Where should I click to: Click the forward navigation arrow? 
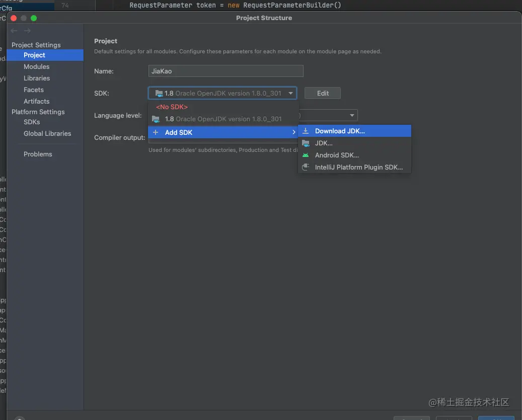click(27, 31)
